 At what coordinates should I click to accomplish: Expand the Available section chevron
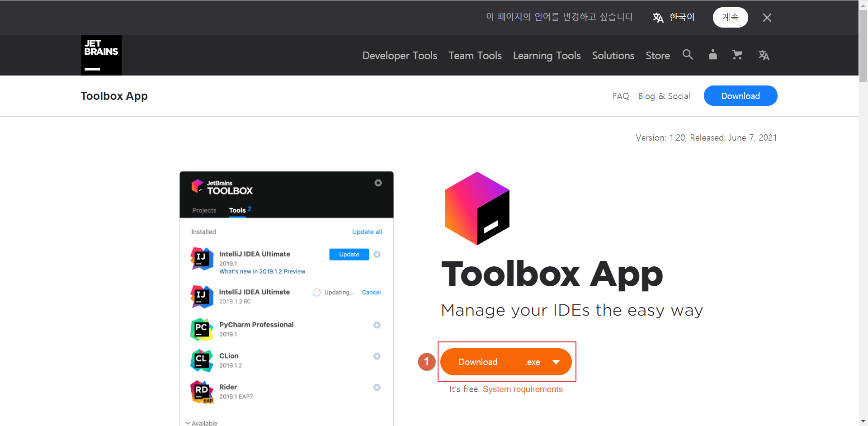(188, 423)
